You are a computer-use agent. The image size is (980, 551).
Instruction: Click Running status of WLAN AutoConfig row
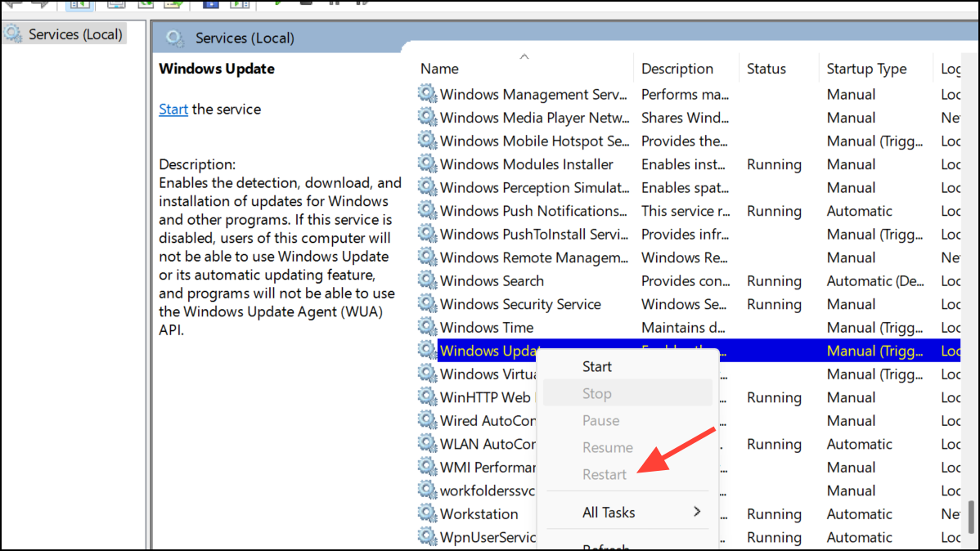click(774, 444)
